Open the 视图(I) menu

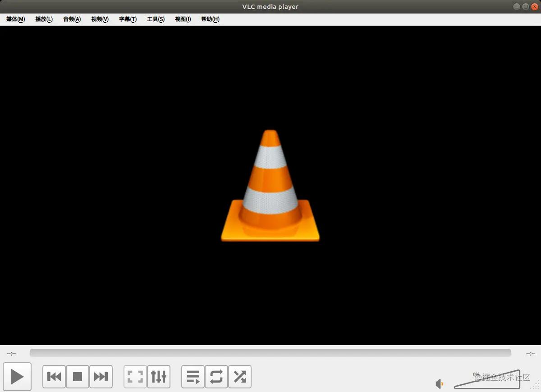(183, 19)
